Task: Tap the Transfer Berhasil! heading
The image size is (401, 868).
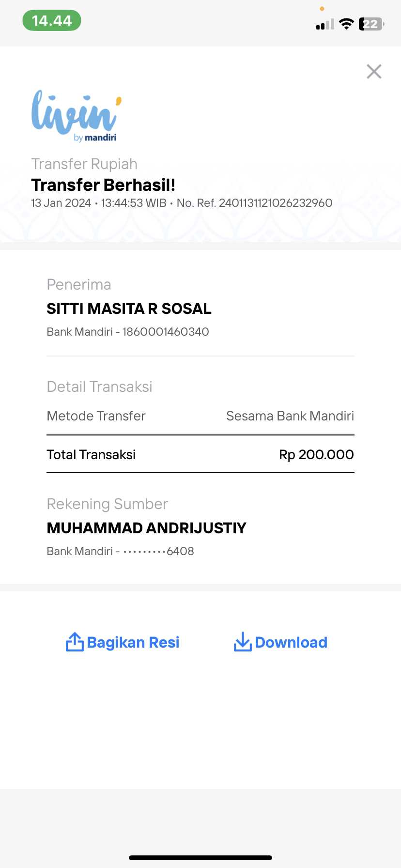Action: point(103,185)
